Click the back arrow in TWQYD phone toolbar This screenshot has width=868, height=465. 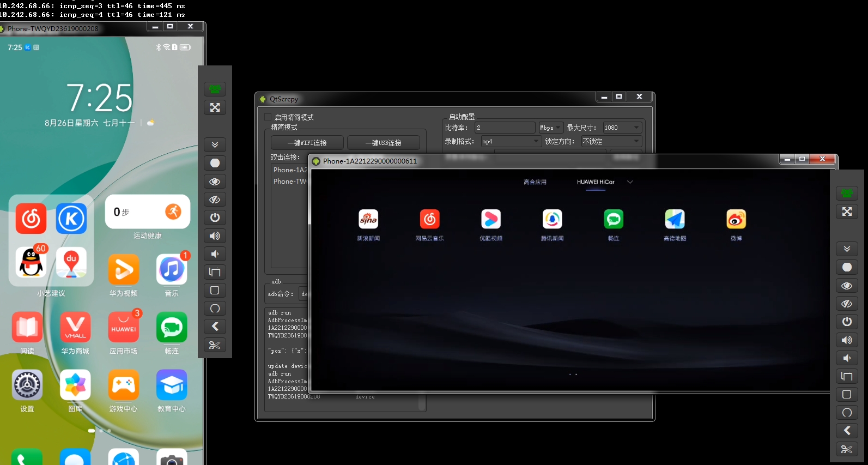click(x=215, y=327)
